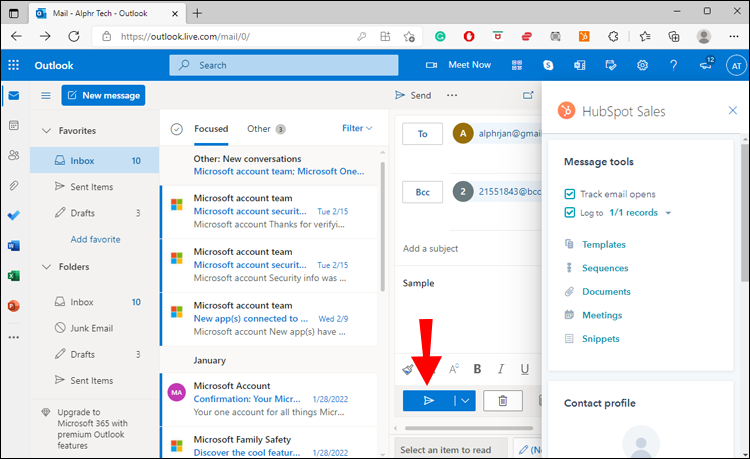750x459 pixels.
Task: Click the Add favorite link
Action: [x=95, y=239]
